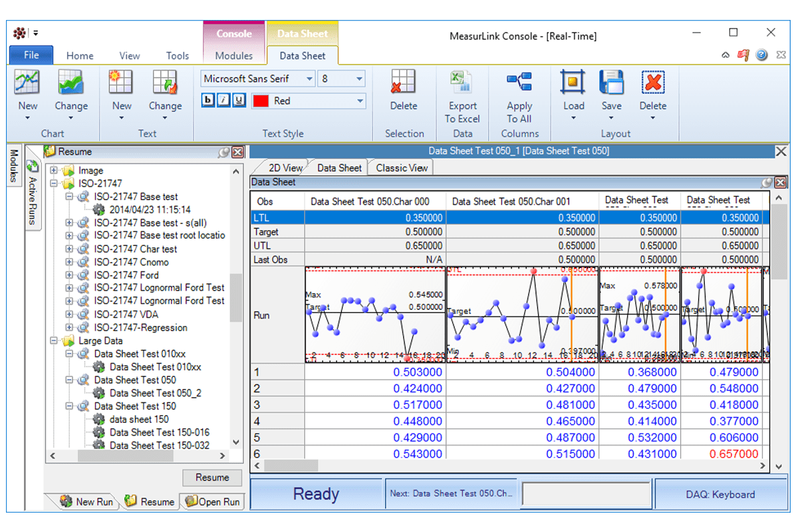Open the font size dropdown
The image size is (798, 532).
point(360,78)
